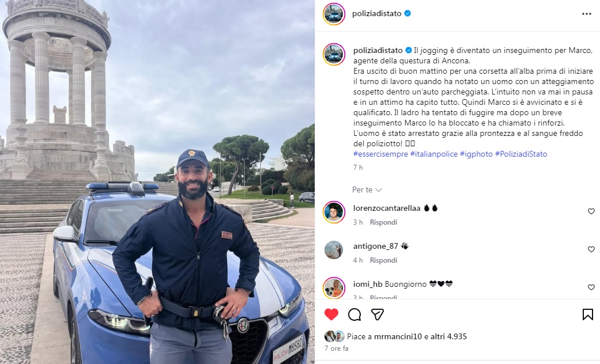
Task: Open the #italianpolice hashtag
Action: (433, 154)
